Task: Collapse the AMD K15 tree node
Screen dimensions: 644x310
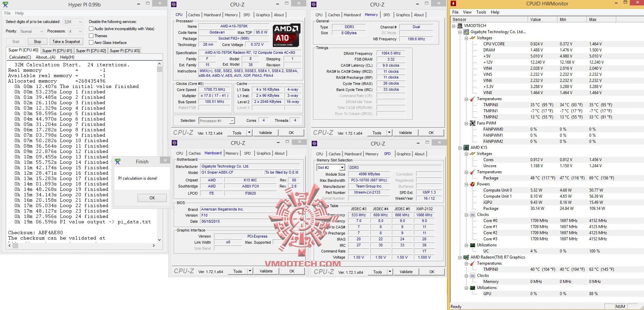Action: (x=460, y=148)
